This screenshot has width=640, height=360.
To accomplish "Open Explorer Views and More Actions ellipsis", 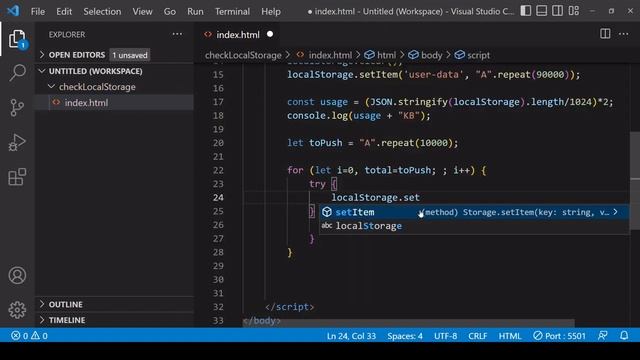I will 177,34.
